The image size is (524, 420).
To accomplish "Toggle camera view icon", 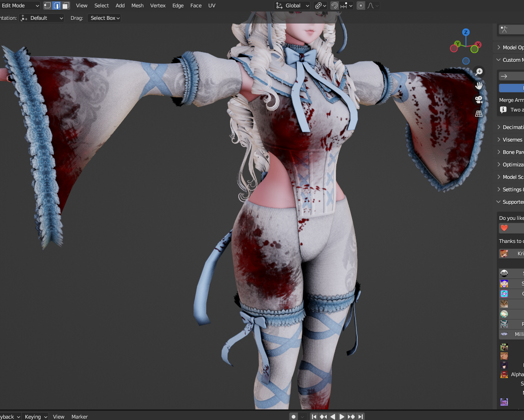I will pos(479,100).
